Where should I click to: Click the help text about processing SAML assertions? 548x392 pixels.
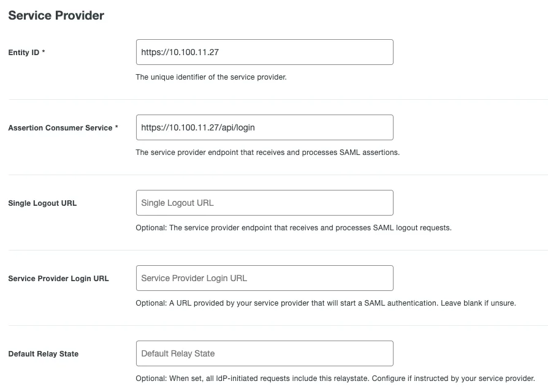(x=268, y=153)
